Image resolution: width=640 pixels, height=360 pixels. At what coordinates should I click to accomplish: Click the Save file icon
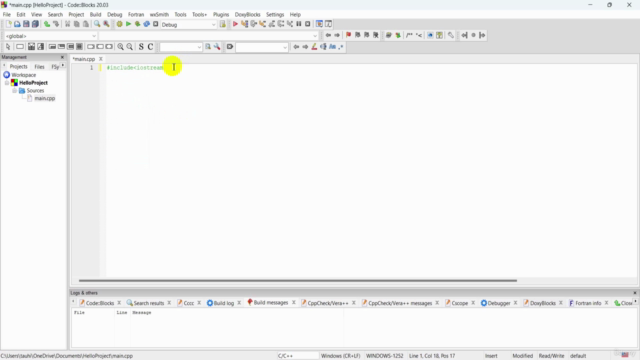[x=26, y=24]
